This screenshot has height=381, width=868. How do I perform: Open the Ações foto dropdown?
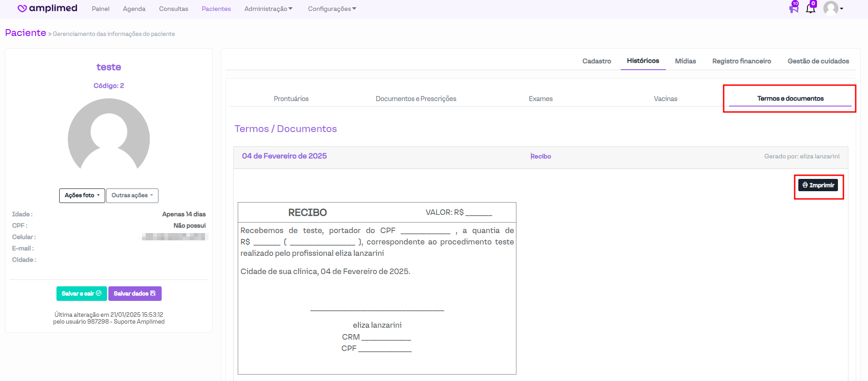[x=82, y=195]
